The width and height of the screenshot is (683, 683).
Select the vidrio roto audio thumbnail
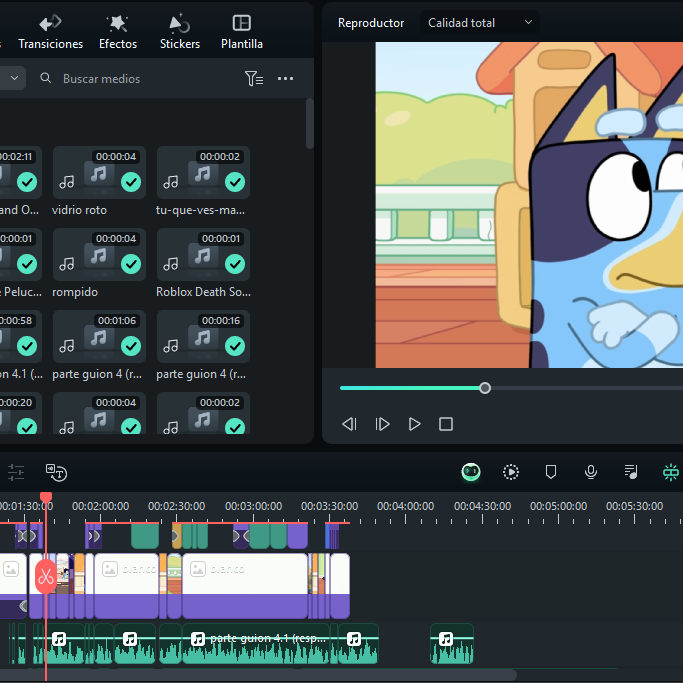99,172
